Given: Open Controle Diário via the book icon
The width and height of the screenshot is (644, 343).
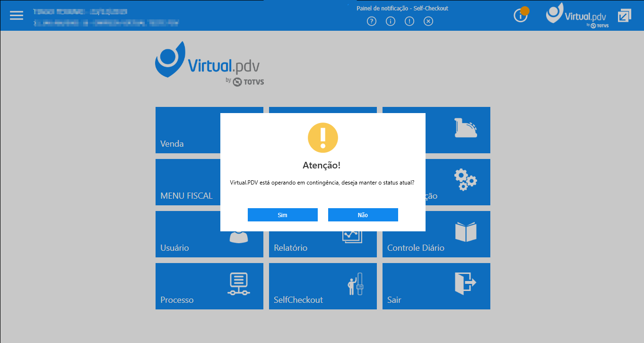Looking at the screenshot, I should pyautogui.click(x=466, y=232).
